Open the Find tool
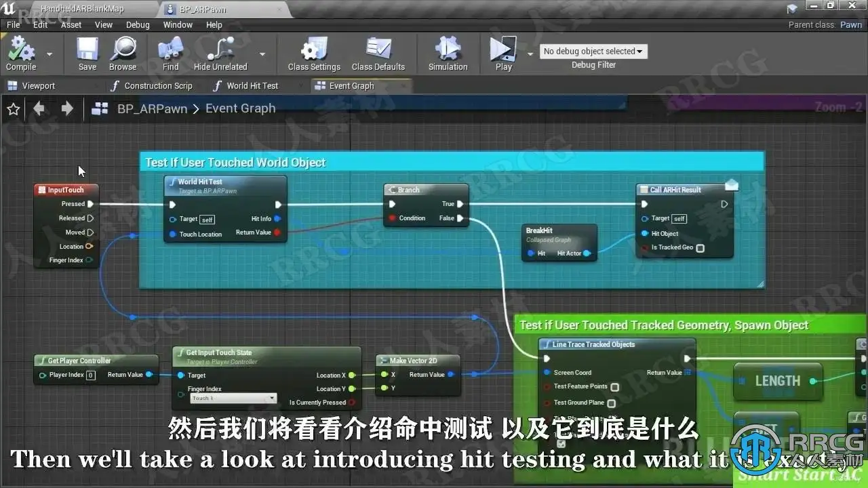Screen dimensions: 868x488 coord(171,54)
